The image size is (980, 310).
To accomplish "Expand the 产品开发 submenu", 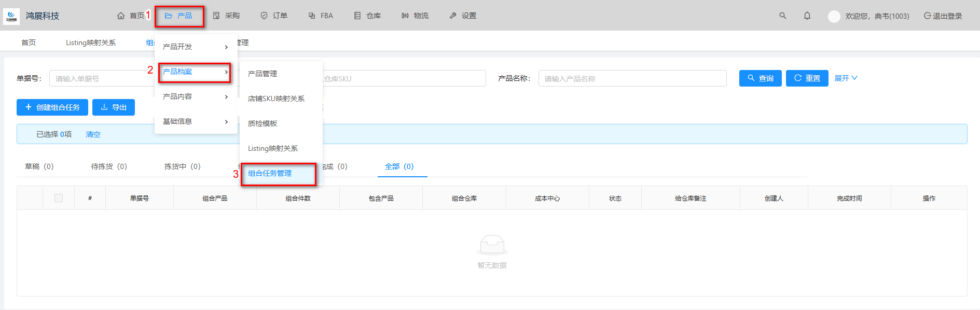I will 196,47.
